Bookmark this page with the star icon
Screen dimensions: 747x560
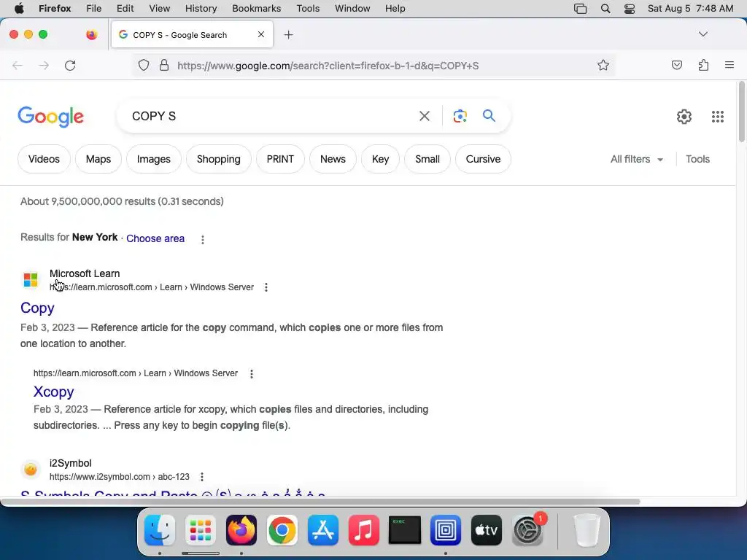[603, 65]
